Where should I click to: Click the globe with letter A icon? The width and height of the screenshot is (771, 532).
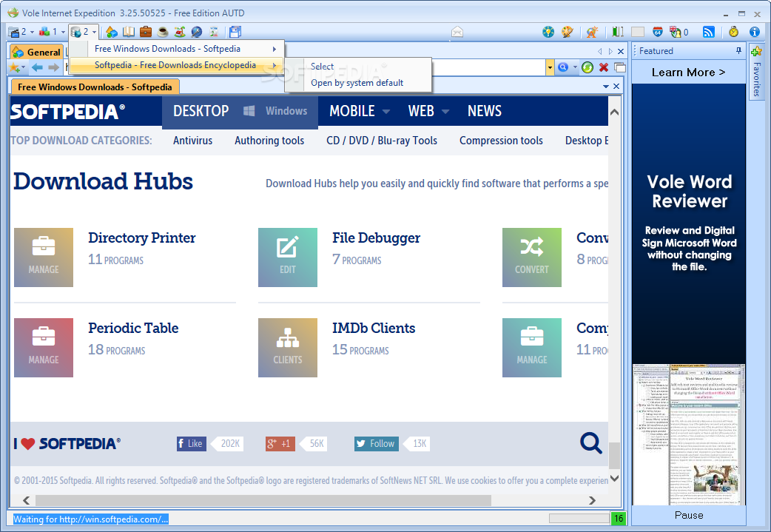pos(592,32)
